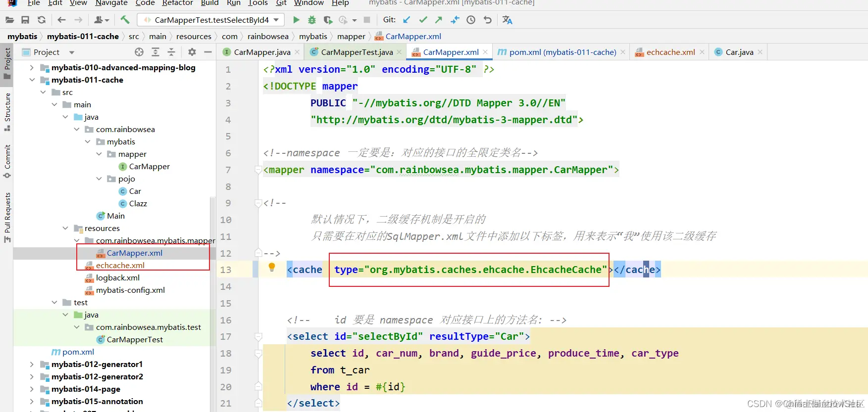This screenshot has height=412, width=868.
Task: Fold the mapper tag at line 7
Action: pos(258,170)
